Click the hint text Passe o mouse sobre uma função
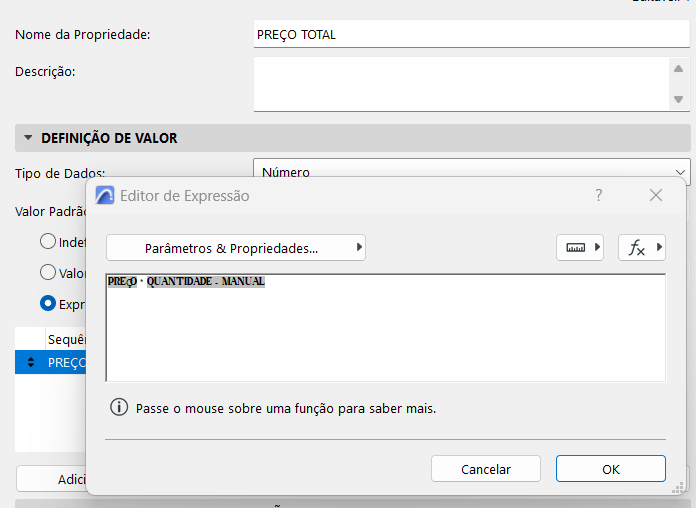Image resolution: width=696 pixels, height=508 pixels. (286, 408)
